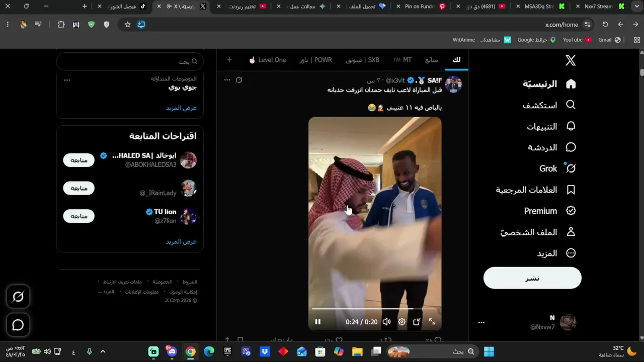Image resolution: width=644 pixels, height=362 pixels.
Task: Click the X logo in the sidebar
Action: point(571,61)
